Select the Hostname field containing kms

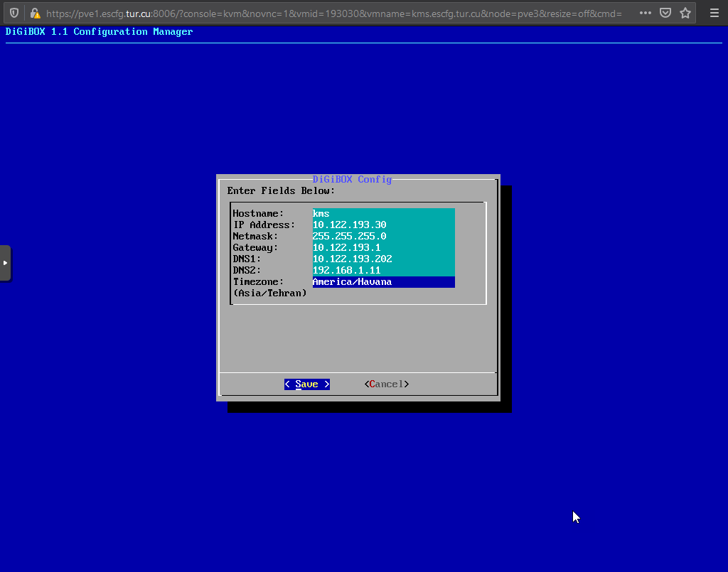coord(383,213)
